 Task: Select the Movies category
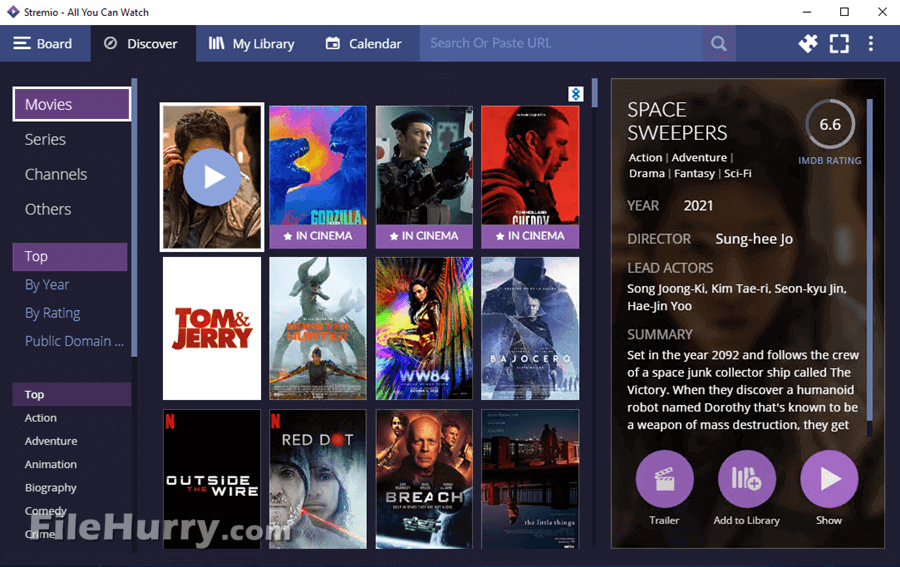[72, 104]
